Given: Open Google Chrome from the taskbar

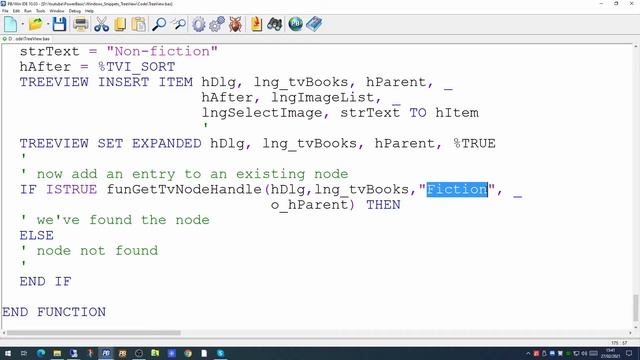Looking at the screenshot, I should pyautogui.click(x=188, y=353).
